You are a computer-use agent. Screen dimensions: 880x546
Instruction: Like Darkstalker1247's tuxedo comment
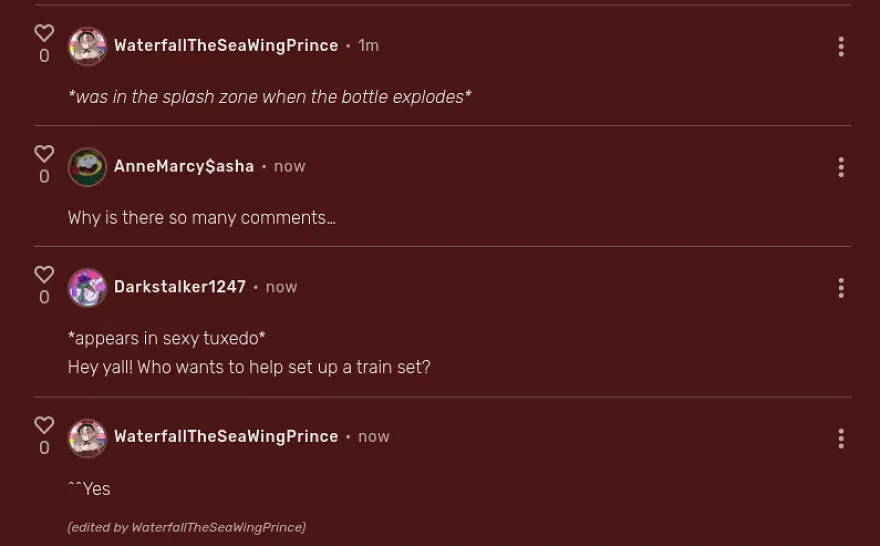coord(44,274)
